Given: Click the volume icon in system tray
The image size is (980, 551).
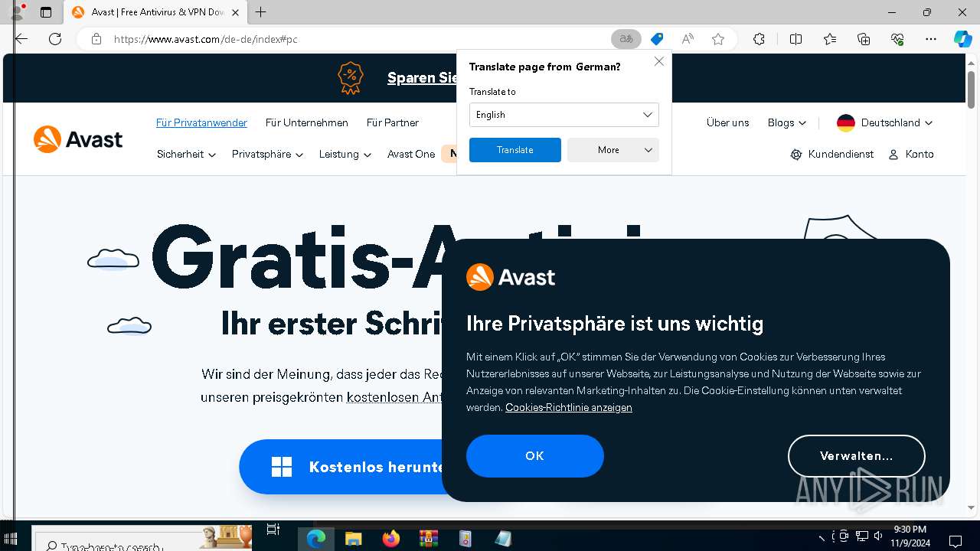Looking at the screenshot, I should pos(878,536).
